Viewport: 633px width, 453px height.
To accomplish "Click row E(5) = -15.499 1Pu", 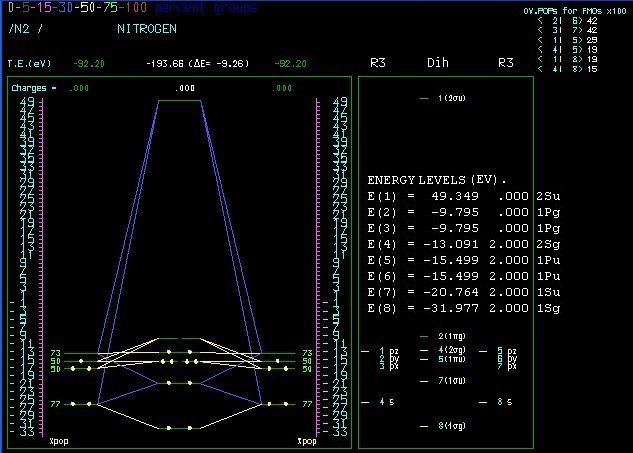I will 464,260.
